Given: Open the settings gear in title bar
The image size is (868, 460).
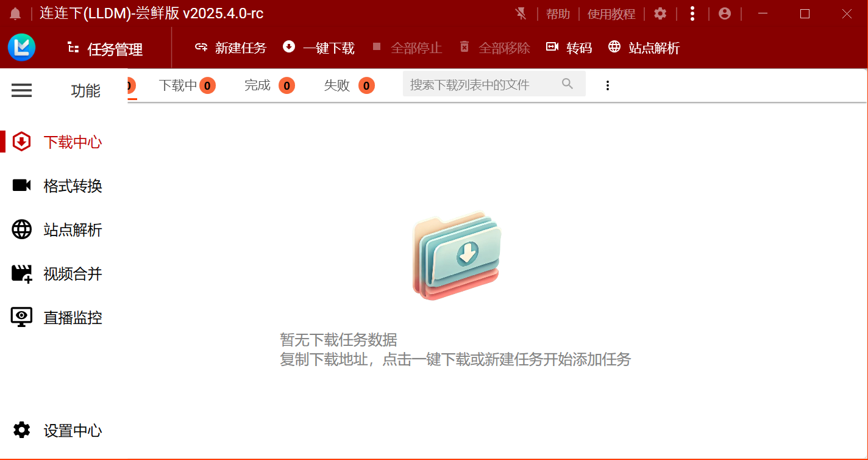Looking at the screenshot, I should (x=660, y=13).
